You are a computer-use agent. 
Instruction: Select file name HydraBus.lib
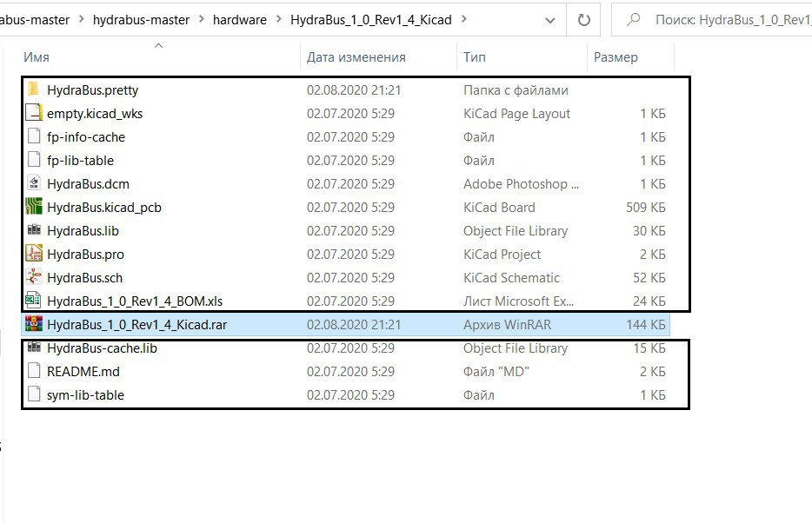click(x=83, y=231)
